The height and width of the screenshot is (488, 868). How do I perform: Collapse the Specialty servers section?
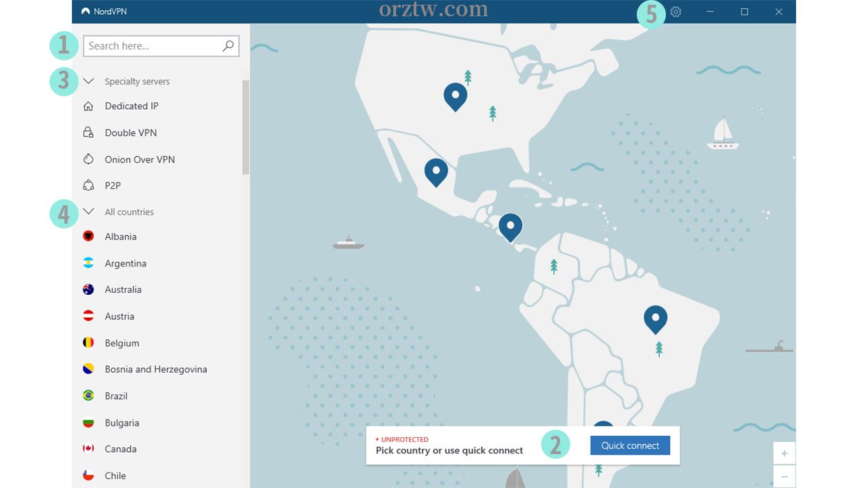coord(88,81)
